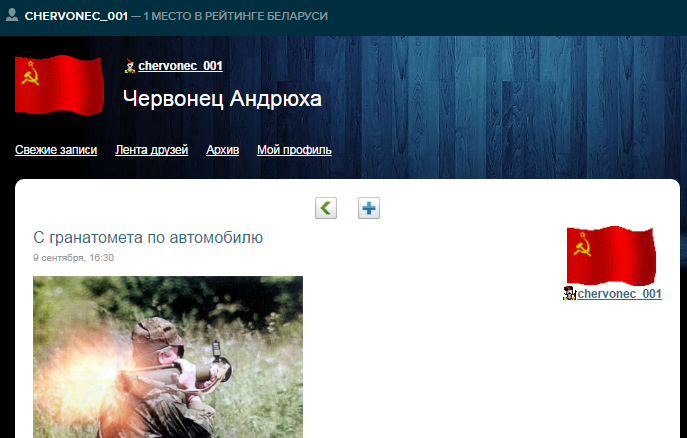This screenshot has width=687, height=438.
Task: Open chervonec_001 author link under post userpic
Action: click(620, 294)
